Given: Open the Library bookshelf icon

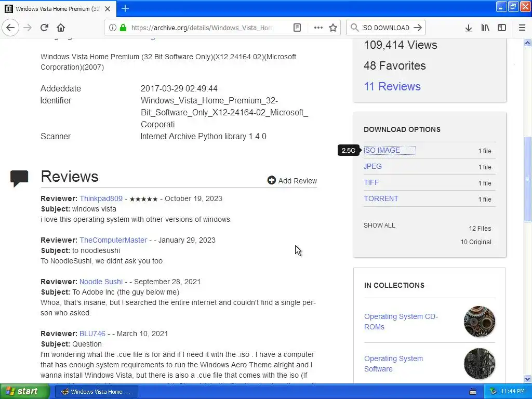Looking at the screenshot, I should [x=485, y=28].
